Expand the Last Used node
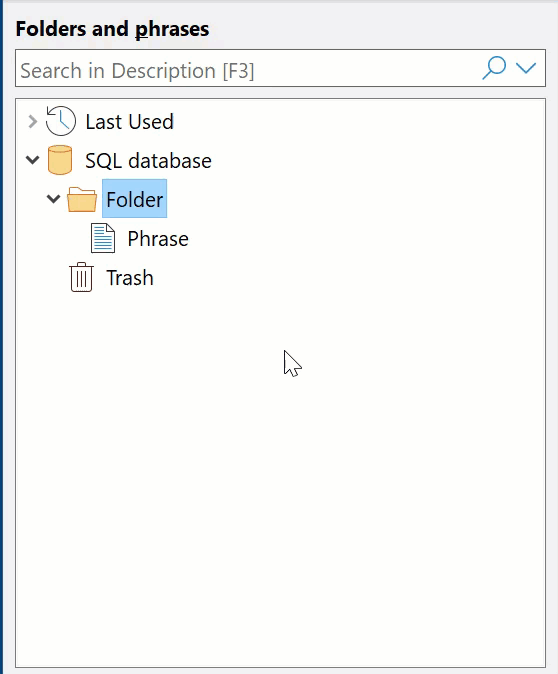The height and width of the screenshot is (674, 558). [32, 122]
